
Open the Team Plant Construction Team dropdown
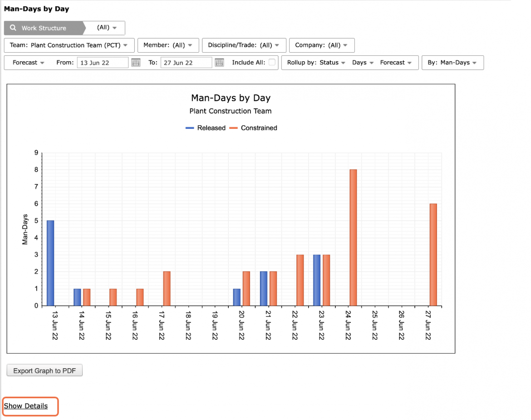point(69,45)
